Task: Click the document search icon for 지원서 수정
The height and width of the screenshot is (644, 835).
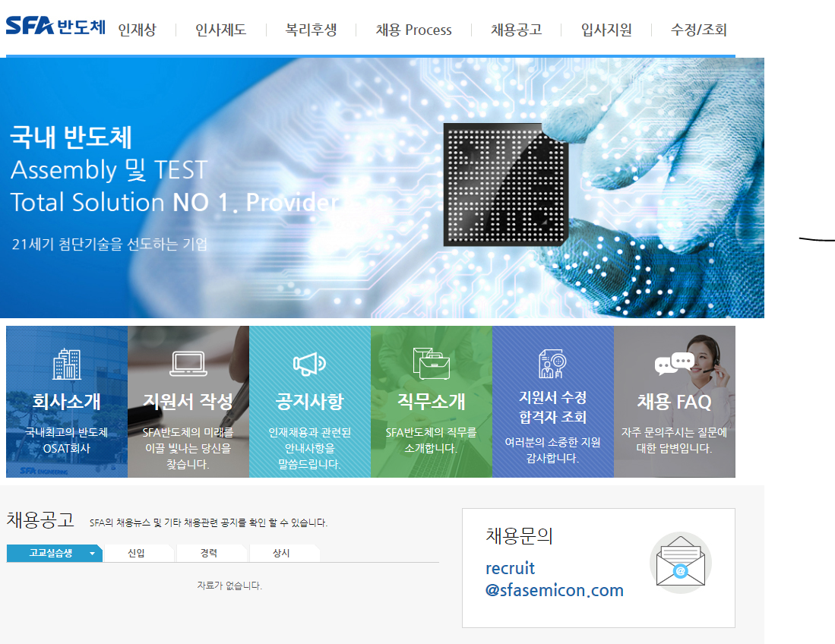Action: (x=552, y=364)
